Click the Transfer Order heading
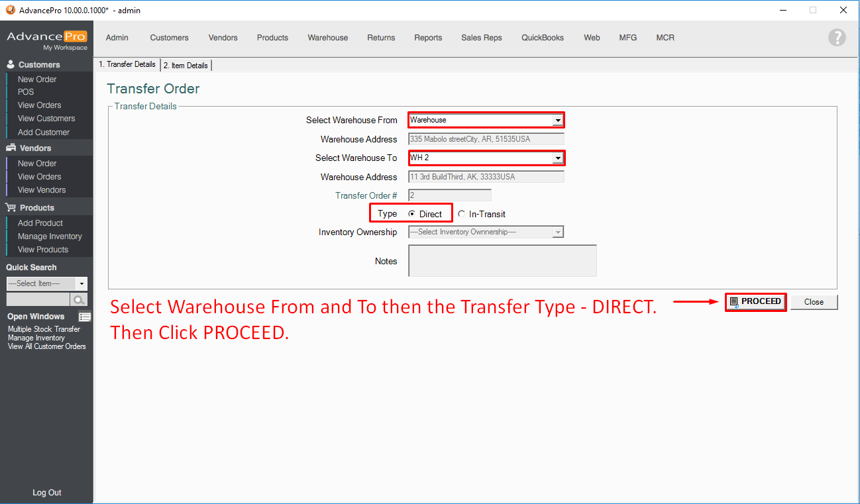The width and height of the screenshot is (860, 504). (153, 89)
